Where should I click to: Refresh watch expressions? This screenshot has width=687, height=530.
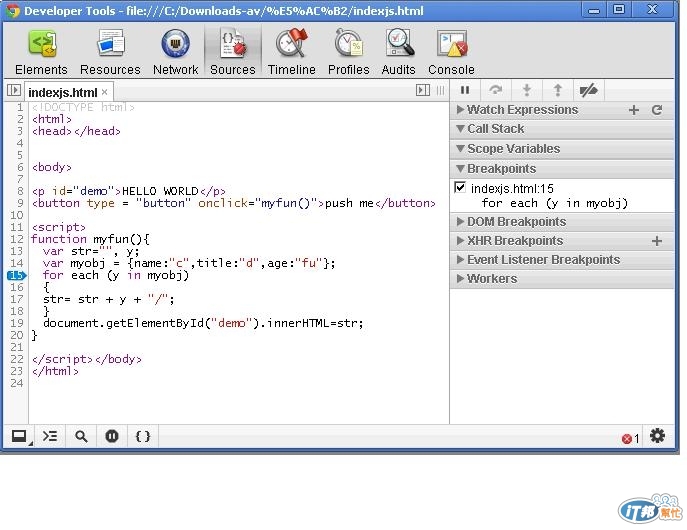(656, 110)
